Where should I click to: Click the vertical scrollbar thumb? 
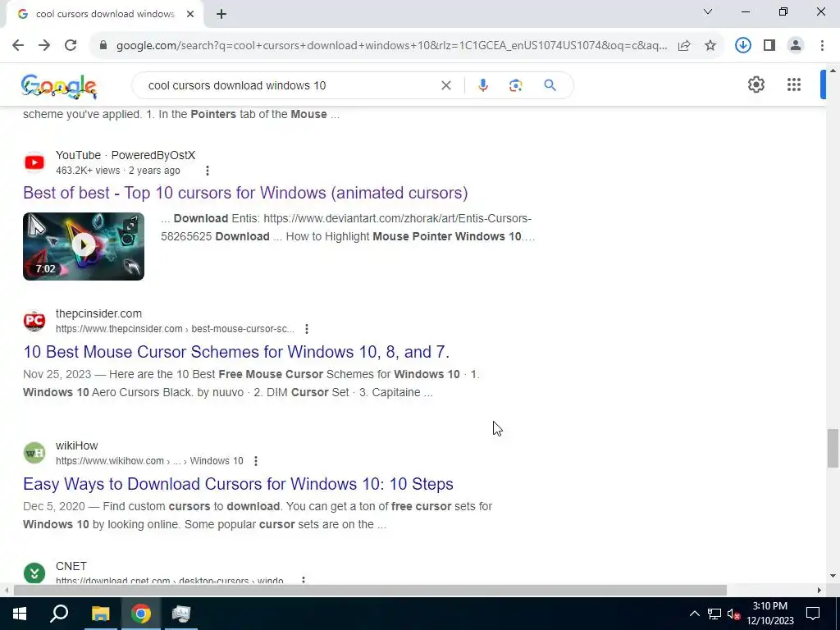(833, 448)
